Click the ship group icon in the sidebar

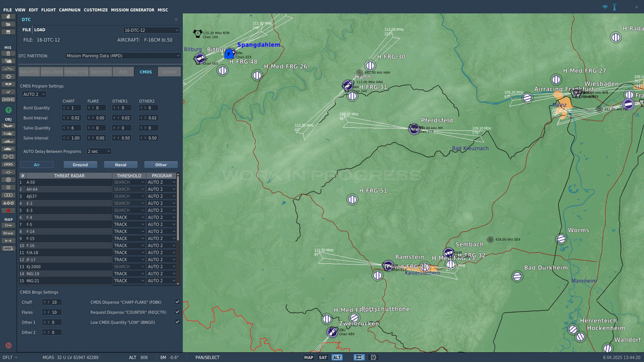[x=8, y=141]
